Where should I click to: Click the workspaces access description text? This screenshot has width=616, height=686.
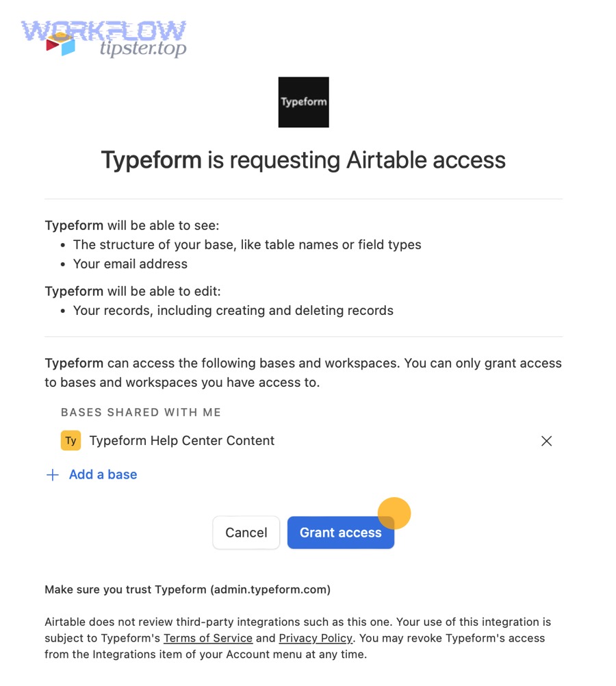pos(303,372)
